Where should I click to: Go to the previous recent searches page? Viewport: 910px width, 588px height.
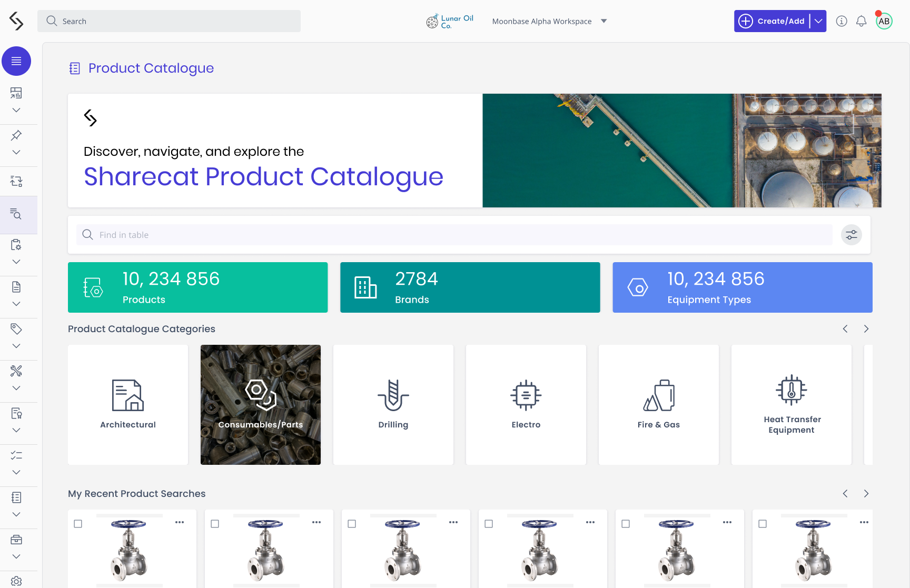(x=845, y=494)
